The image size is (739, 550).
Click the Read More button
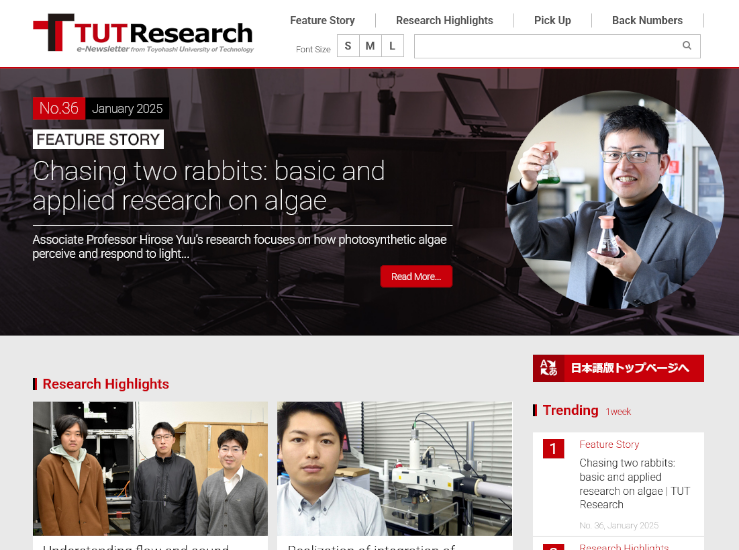tap(416, 277)
